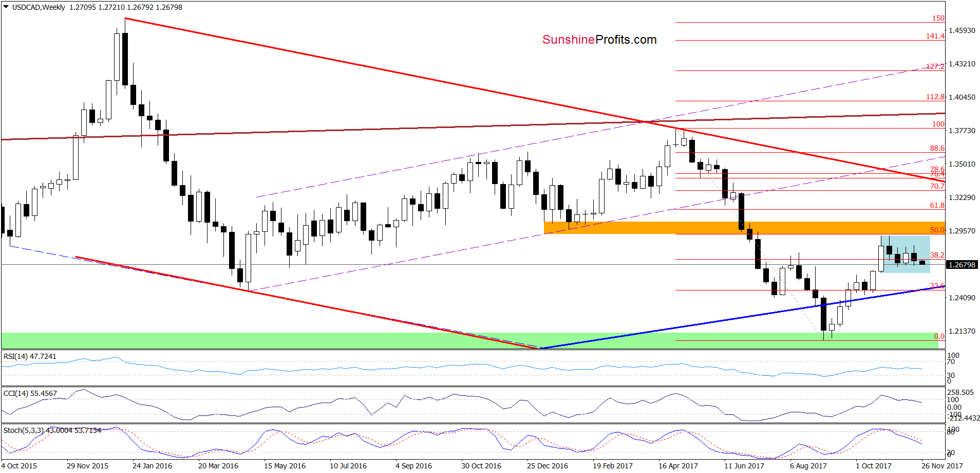Viewport: 980px width, 473px height.
Task: Select the 61.8 Fibonacci level label
Action: click(937, 205)
